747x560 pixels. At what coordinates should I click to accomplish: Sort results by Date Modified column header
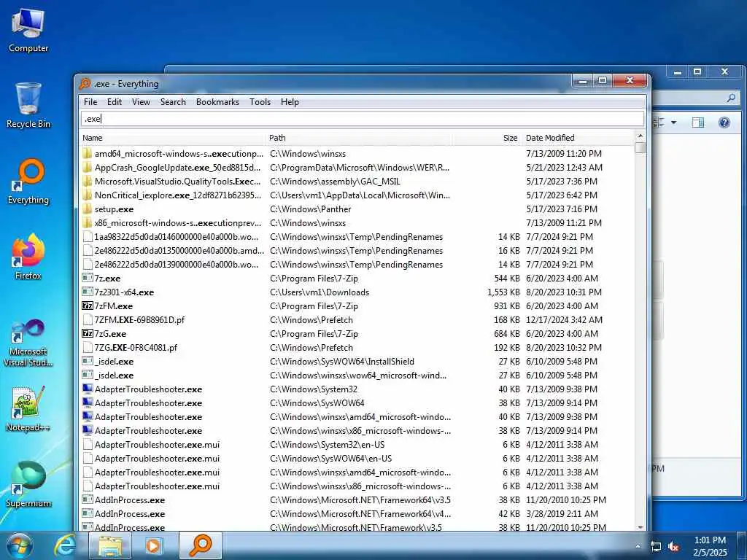click(578, 138)
